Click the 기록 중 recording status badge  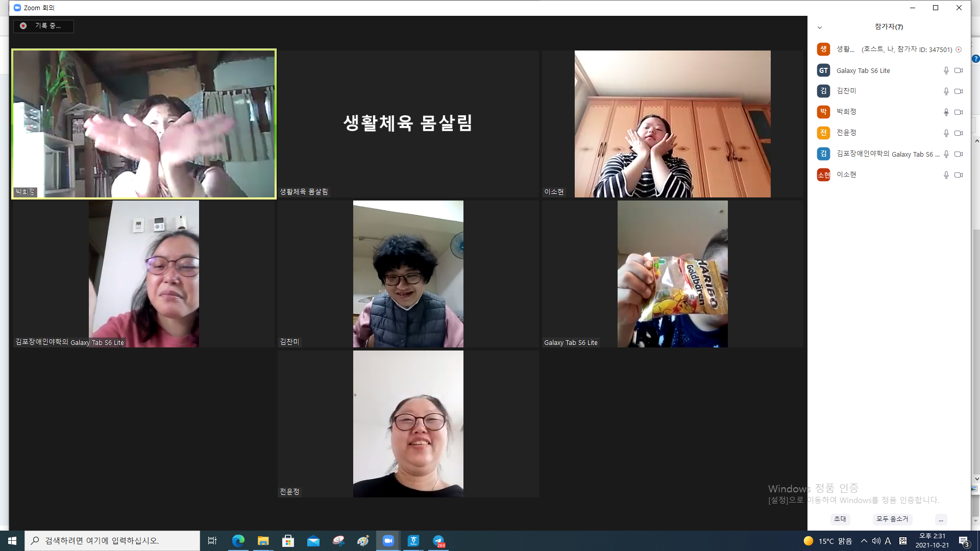43,26
